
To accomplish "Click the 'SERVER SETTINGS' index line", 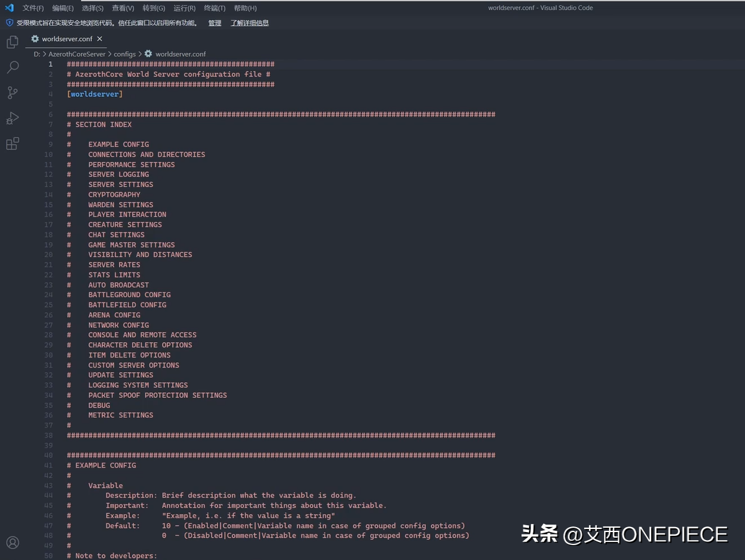I will click(120, 184).
